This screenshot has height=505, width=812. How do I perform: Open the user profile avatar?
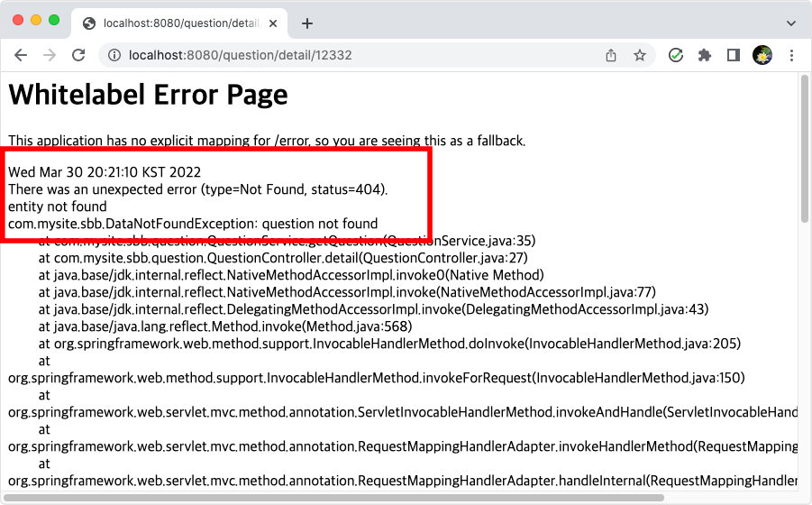coord(762,55)
